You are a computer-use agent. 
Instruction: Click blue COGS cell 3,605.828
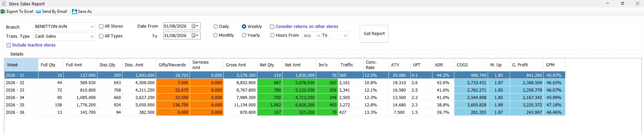(471, 105)
